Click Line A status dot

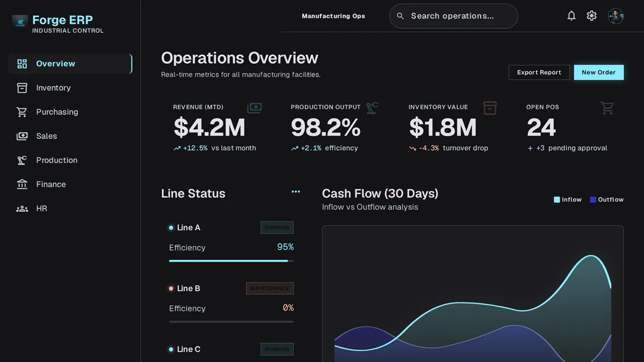(171, 228)
